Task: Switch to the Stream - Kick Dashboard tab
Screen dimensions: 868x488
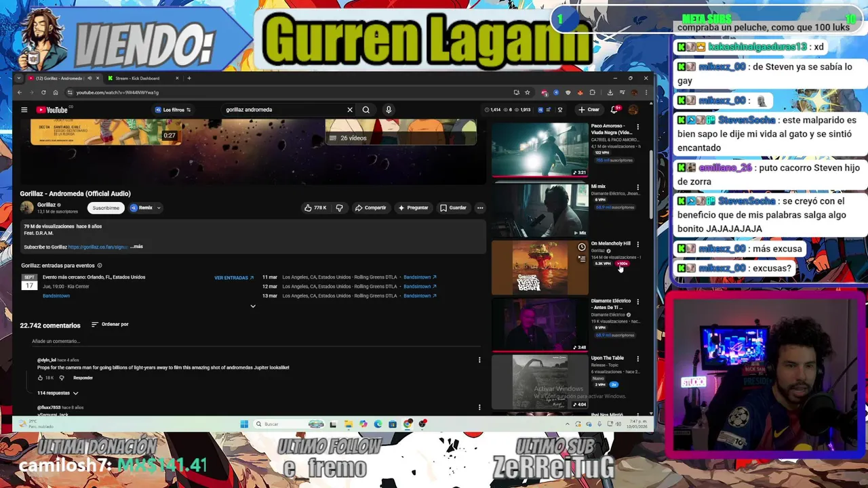Action: [141, 78]
